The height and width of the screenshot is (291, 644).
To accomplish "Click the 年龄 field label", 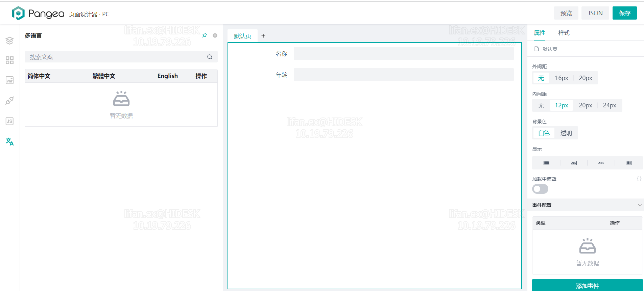I will point(282,75).
